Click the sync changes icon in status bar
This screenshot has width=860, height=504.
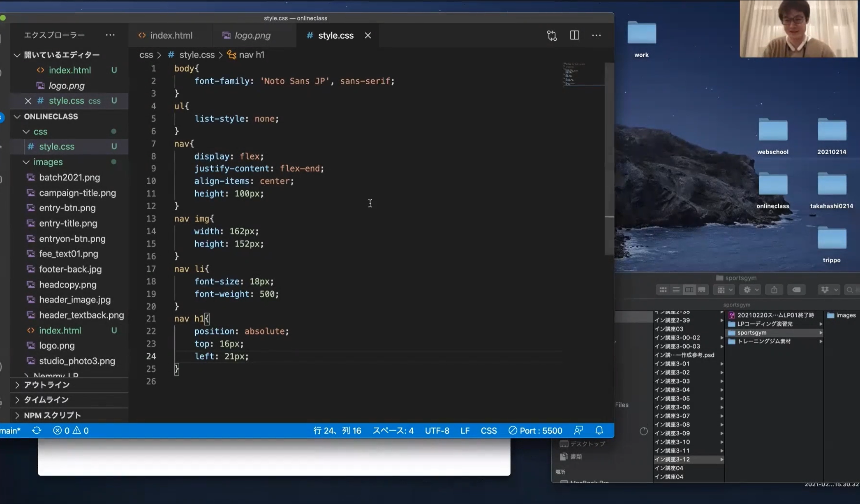[x=37, y=430]
